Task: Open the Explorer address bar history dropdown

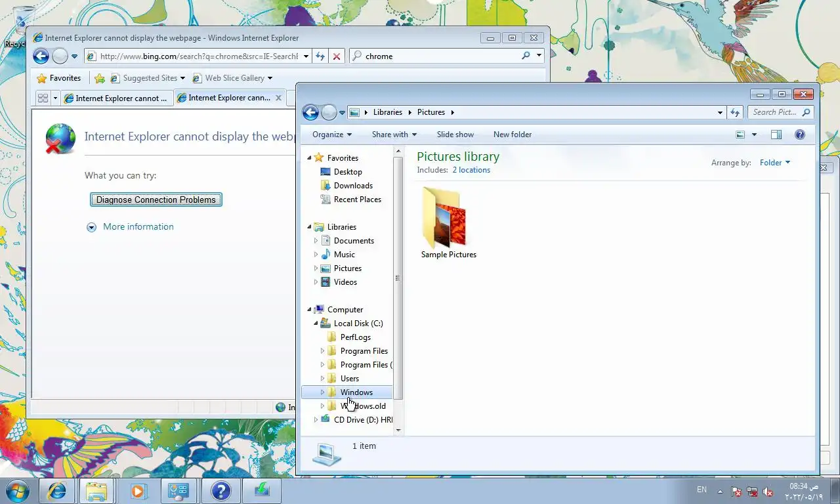Action: pyautogui.click(x=720, y=112)
